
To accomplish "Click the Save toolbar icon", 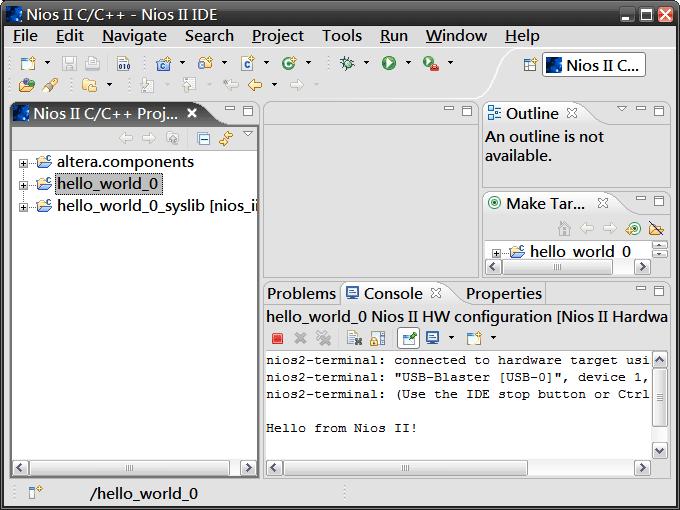I will click(x=69, y=63).
